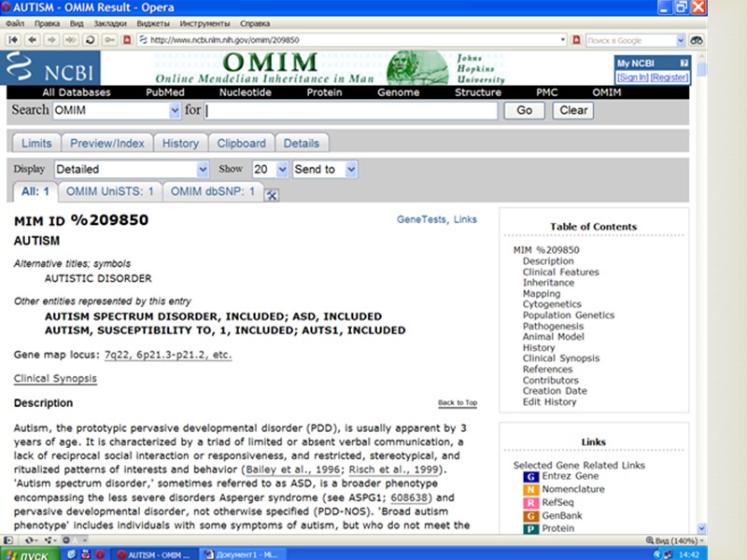Open the Правка menu
Screen dimensions: 747x560
click(x=47, y=23)
